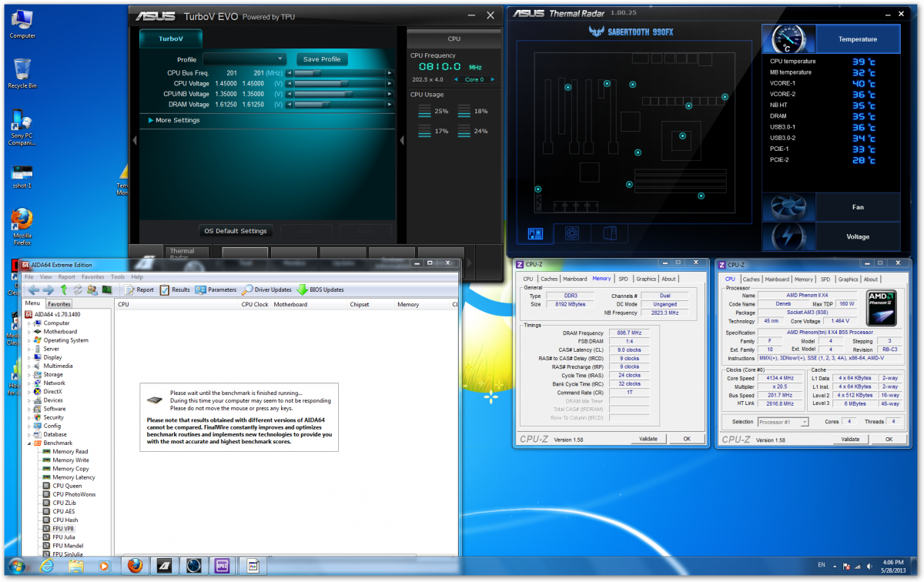Screen dimensions: 924x582
Task: Switch to SPD tab in CPU-Z memory window
Action: [x=623, y=279]
